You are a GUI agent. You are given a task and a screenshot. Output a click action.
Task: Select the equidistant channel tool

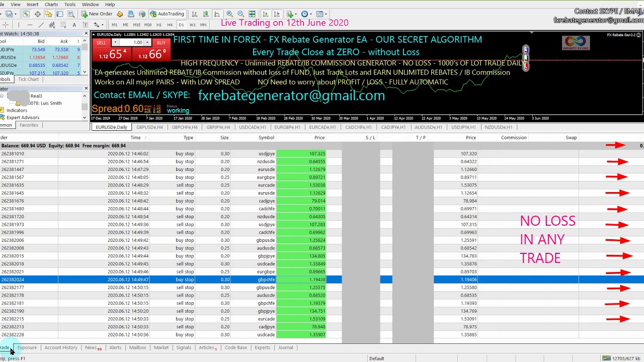52,25
